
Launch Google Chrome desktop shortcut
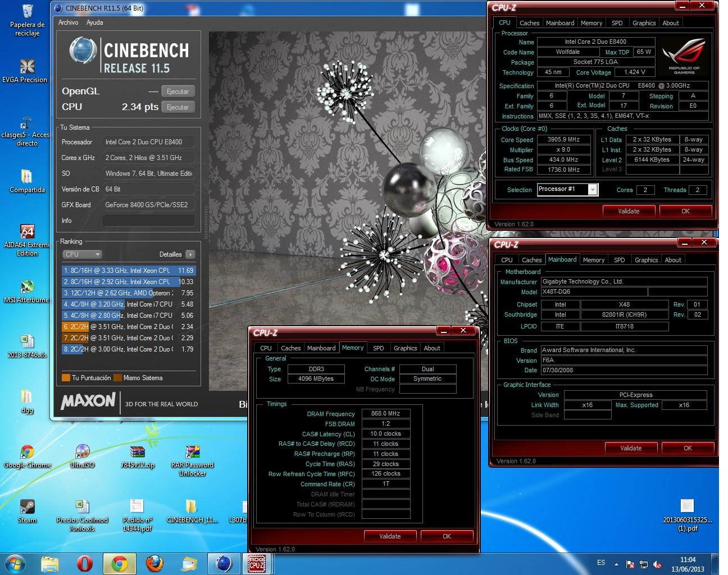27,457
